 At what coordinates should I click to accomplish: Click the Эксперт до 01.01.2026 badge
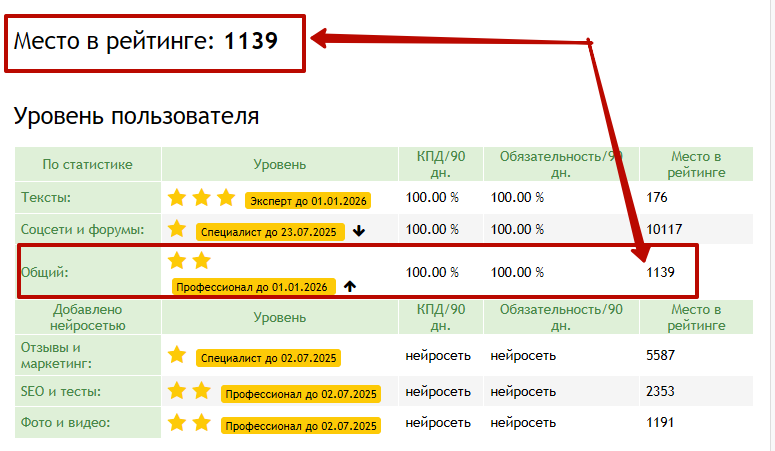point(308,201)
